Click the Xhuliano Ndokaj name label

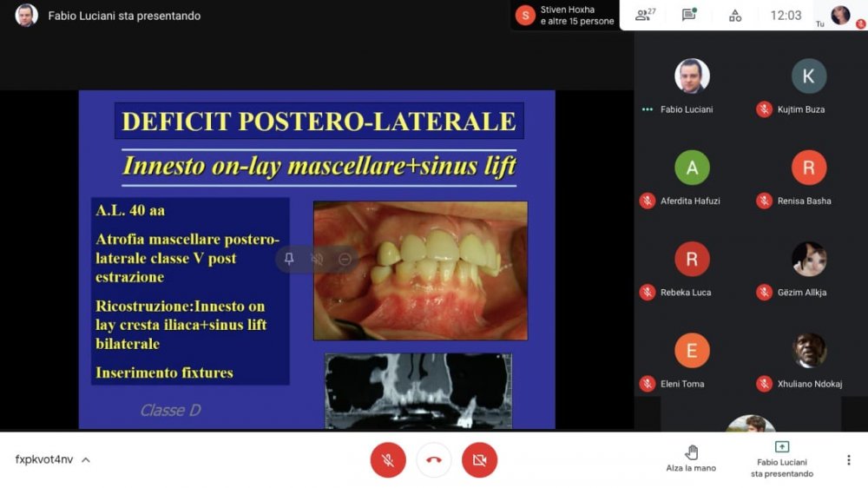pos(809,384)
